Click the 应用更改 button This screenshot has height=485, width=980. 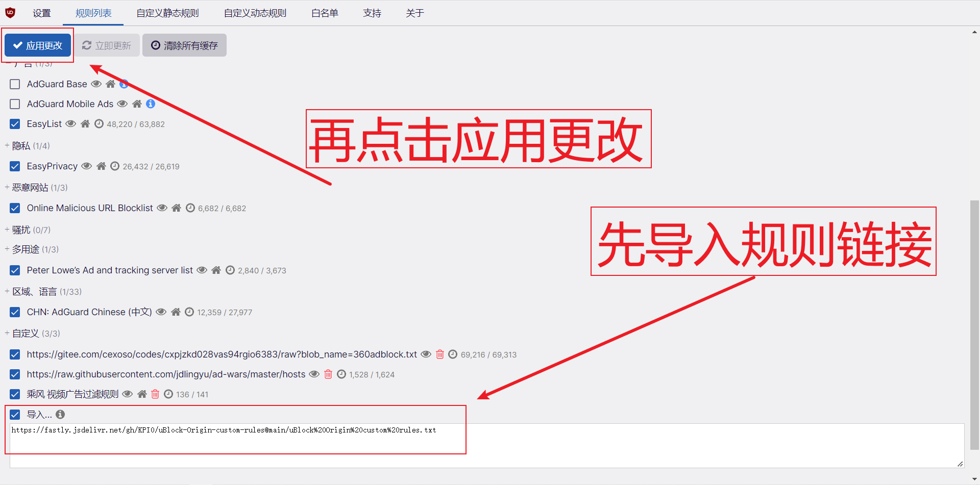38,45
